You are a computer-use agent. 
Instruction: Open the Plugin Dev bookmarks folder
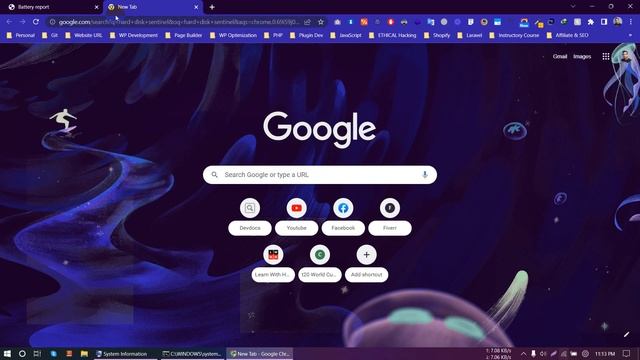click(307, 36)
